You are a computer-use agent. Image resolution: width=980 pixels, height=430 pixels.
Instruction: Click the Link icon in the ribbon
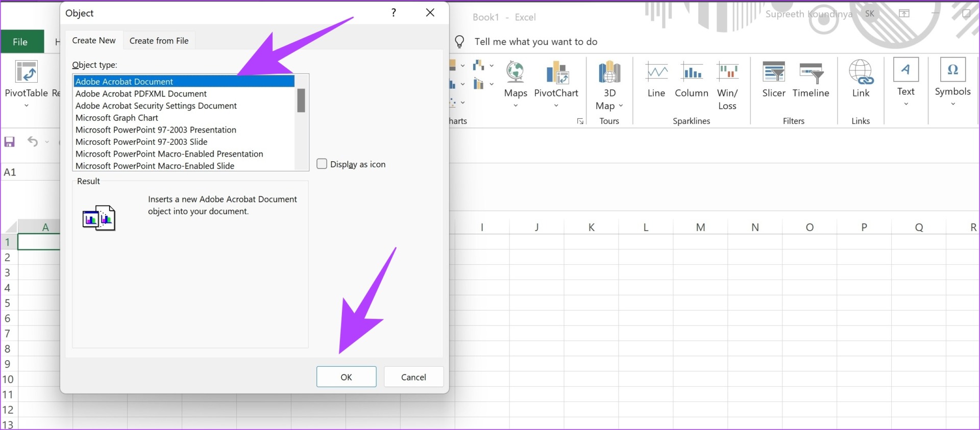click(861, 72)
